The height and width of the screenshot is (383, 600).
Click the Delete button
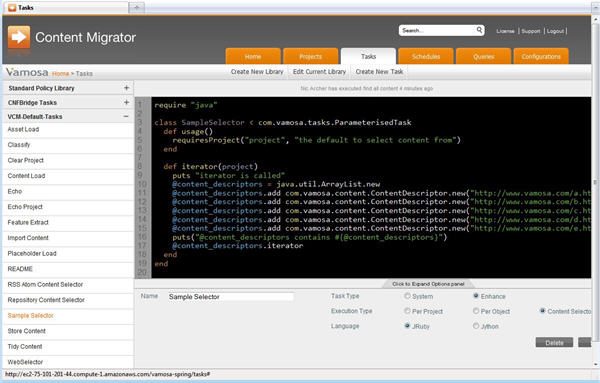[x=554, y=342]
